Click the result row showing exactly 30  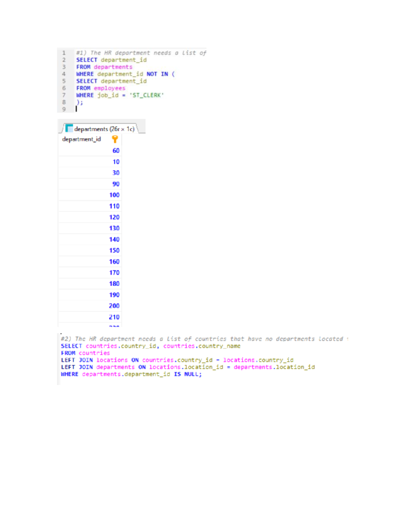[x=90, y=173]
